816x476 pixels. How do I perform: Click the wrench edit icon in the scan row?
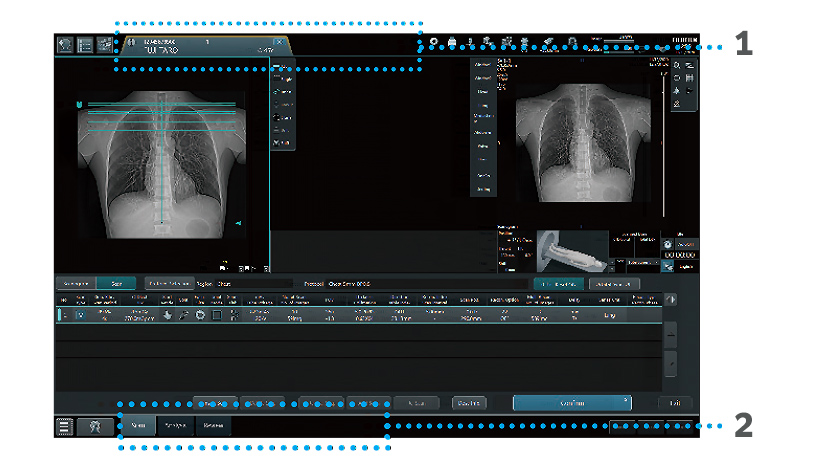pyautogui.click(x=183, y=315)
